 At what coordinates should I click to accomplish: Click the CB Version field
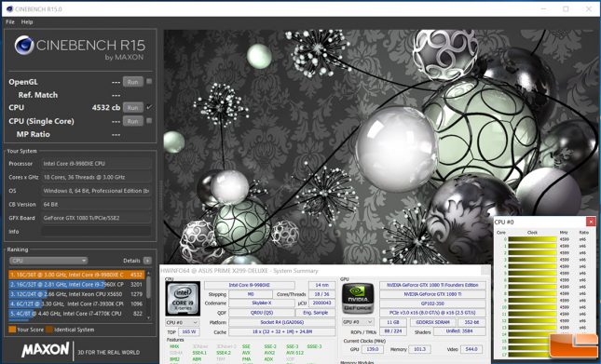point(96,205)
